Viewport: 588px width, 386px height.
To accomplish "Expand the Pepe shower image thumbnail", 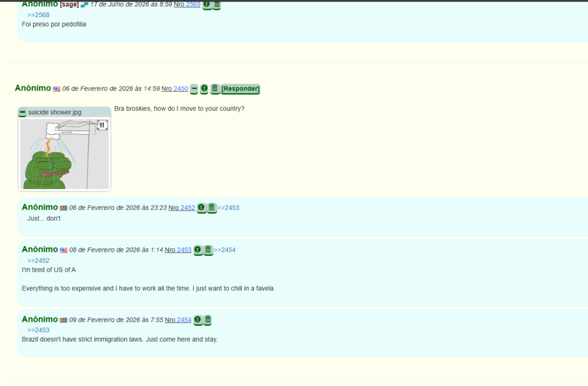I will click(x=64, y=154).
